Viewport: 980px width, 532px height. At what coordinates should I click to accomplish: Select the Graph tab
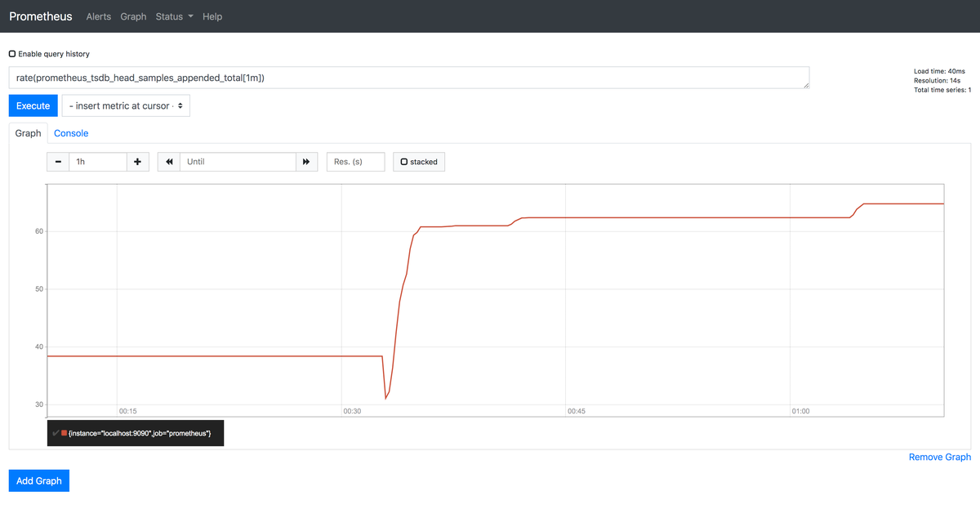[x=28, y=133]
